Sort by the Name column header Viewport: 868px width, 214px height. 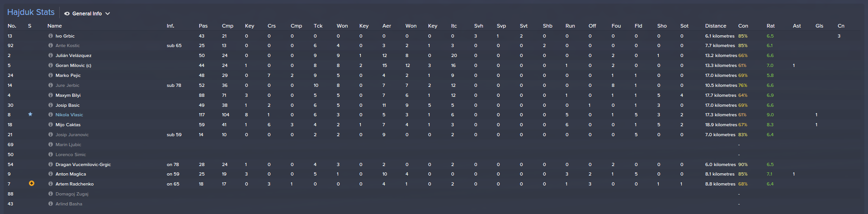pos(55,26)
